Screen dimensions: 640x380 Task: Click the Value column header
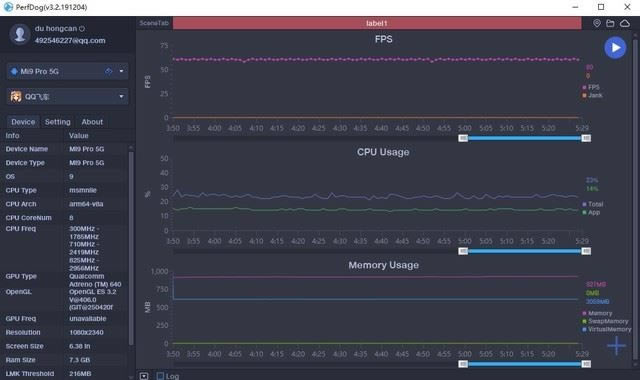point(78,136)
